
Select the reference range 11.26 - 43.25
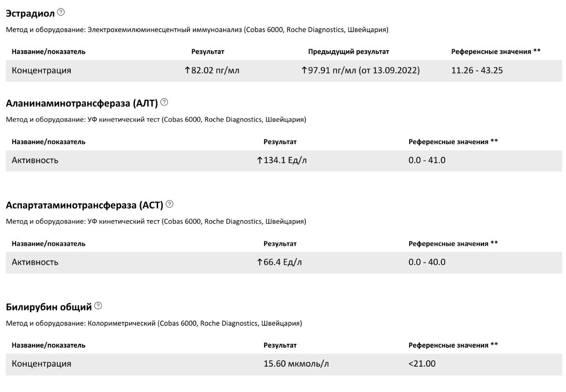coord(477,71)
